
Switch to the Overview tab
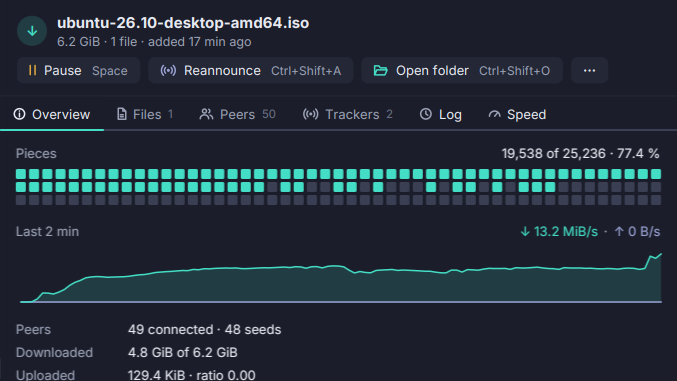[52, 114]
